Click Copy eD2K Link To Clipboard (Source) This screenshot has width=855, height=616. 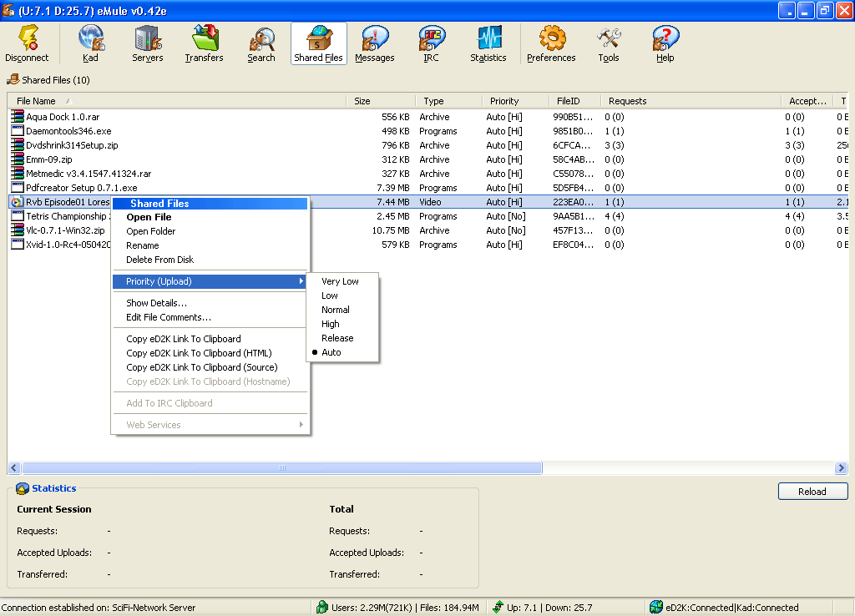click(210, 367)
